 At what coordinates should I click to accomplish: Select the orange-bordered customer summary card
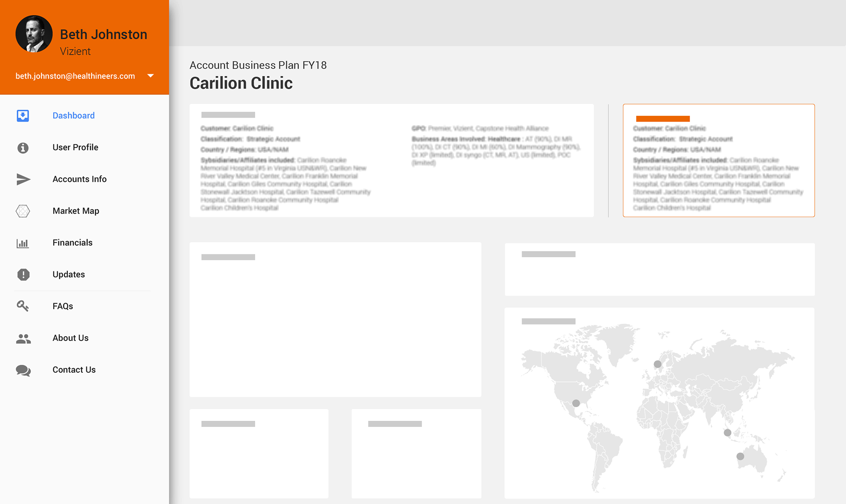click(719, 160)
